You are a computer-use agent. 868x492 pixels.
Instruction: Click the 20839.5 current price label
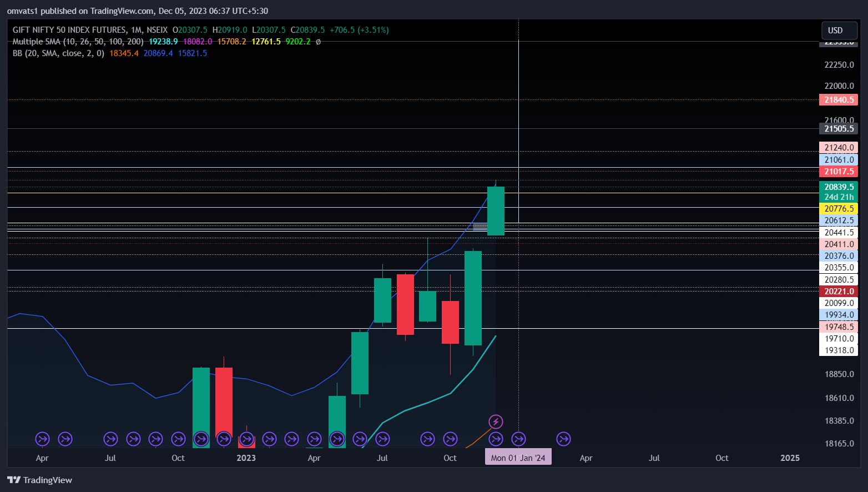pos(839,187)
